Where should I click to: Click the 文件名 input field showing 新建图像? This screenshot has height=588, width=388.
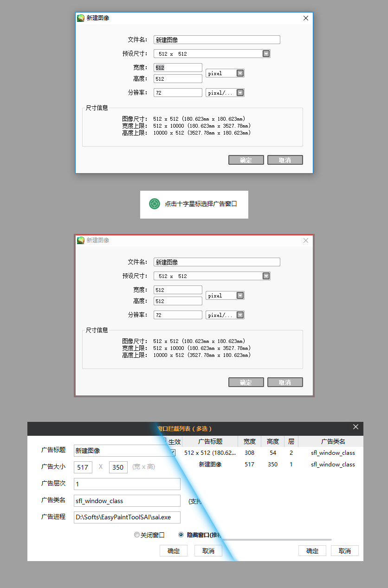click(216, 39)
